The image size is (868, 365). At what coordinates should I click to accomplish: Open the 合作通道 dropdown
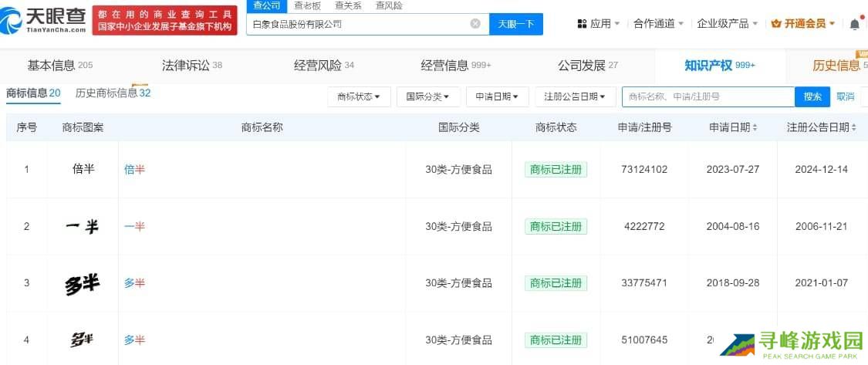[x=658, y=23]
